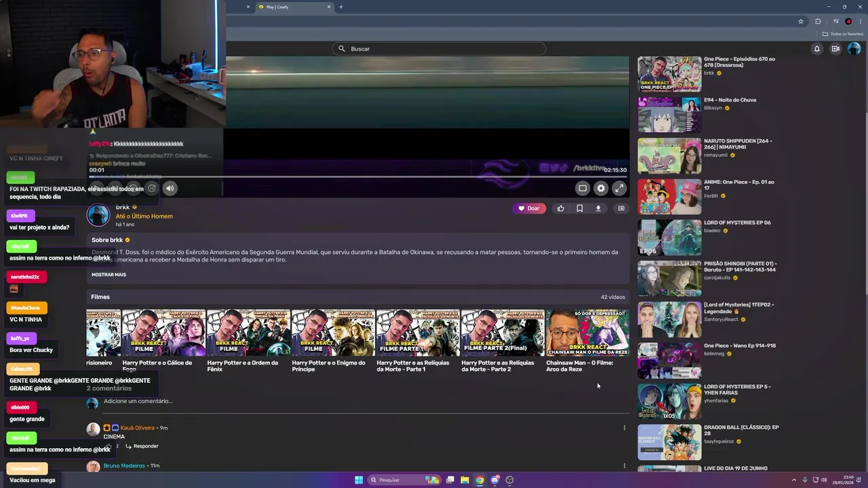
Task: Expand description with MOSTRAR MAIS
Action: [x=108, y=274]
